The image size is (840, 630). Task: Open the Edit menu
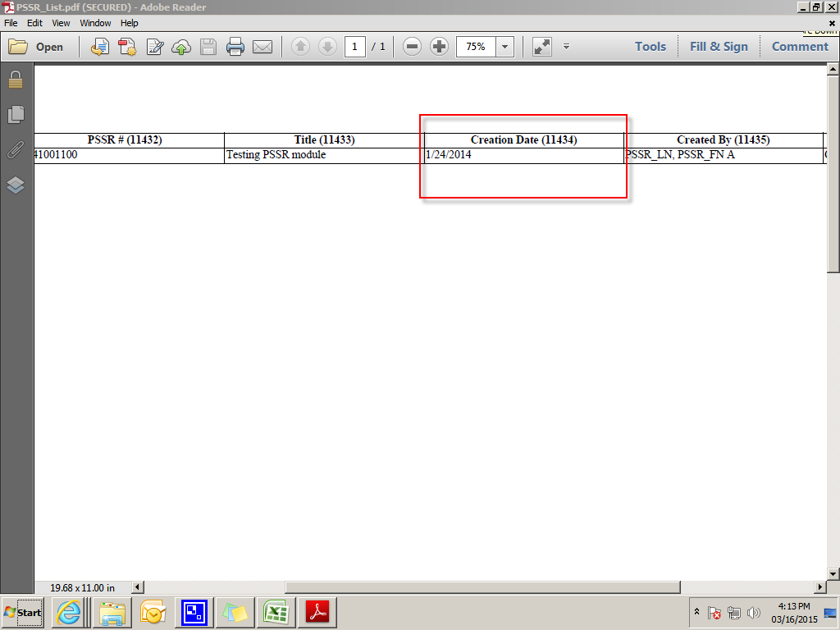(x=34, y=23)
